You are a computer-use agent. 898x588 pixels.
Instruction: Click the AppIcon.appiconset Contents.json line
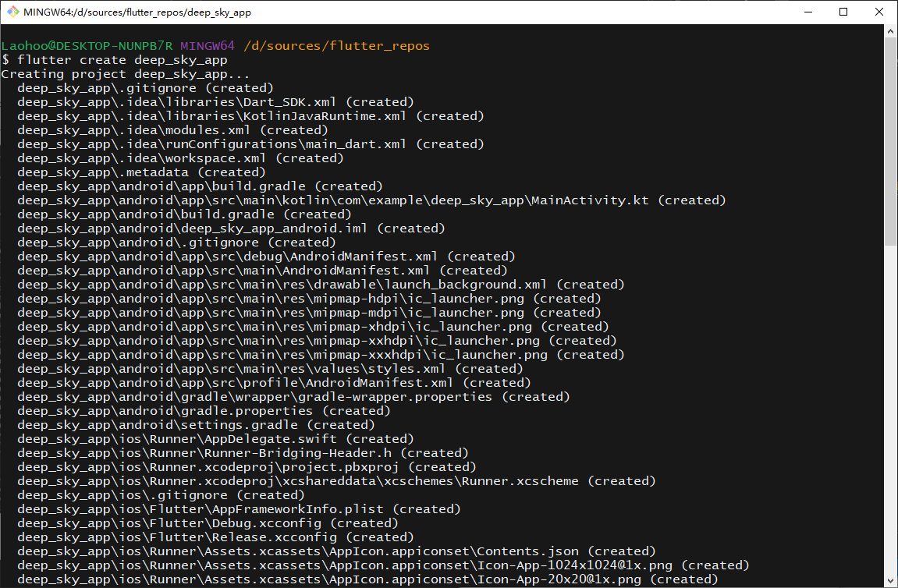point(337,551)
